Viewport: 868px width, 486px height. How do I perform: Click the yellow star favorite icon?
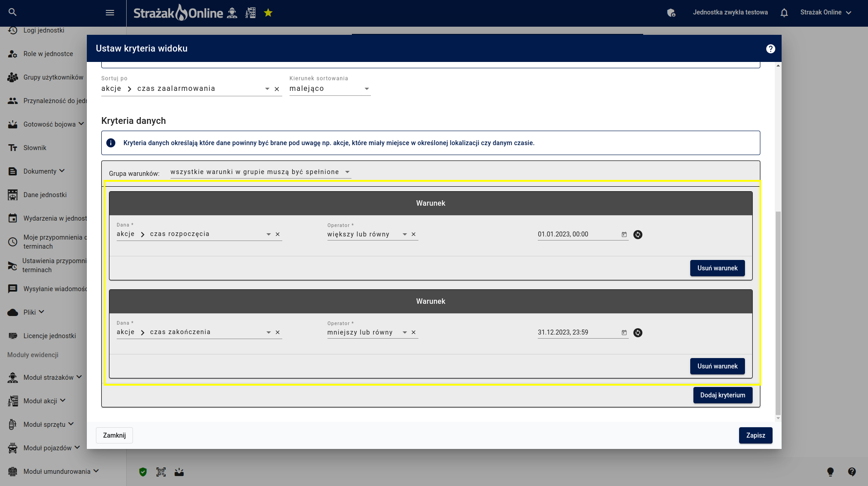268,13
